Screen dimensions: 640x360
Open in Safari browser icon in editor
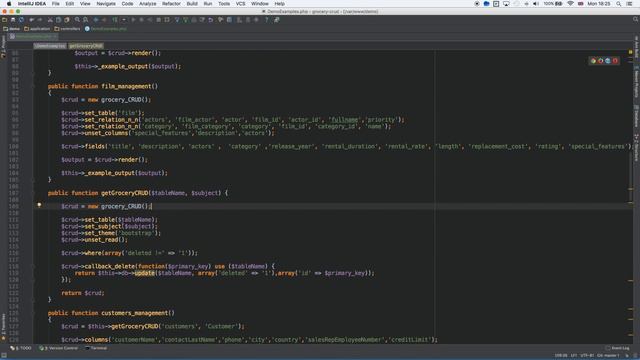pyautogui.click(x=608, y=61)
